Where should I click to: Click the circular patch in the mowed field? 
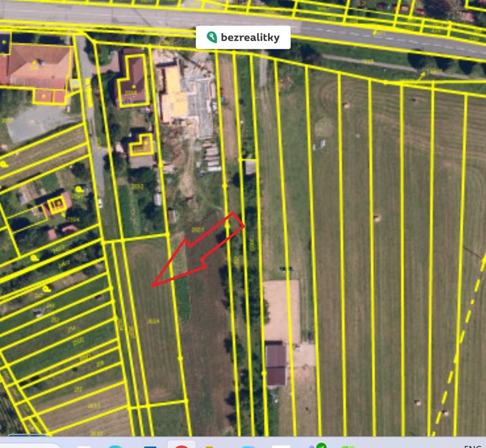324,127
